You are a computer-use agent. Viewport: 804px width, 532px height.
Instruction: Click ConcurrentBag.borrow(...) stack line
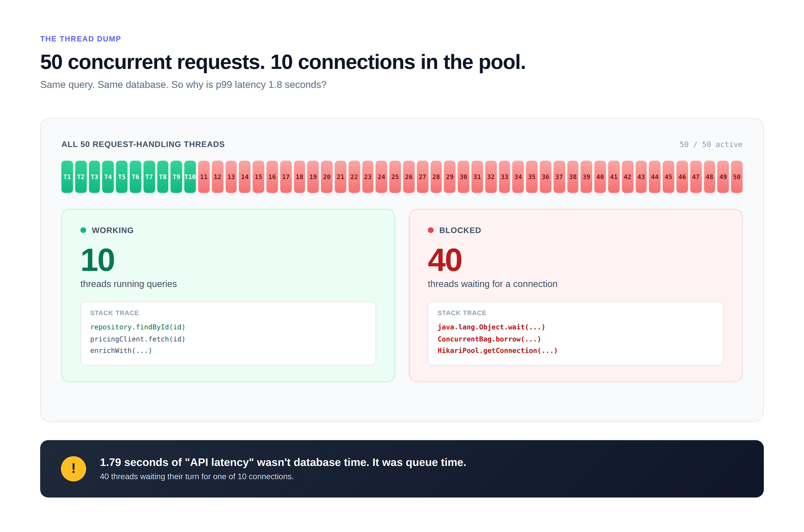coord(489,339)
